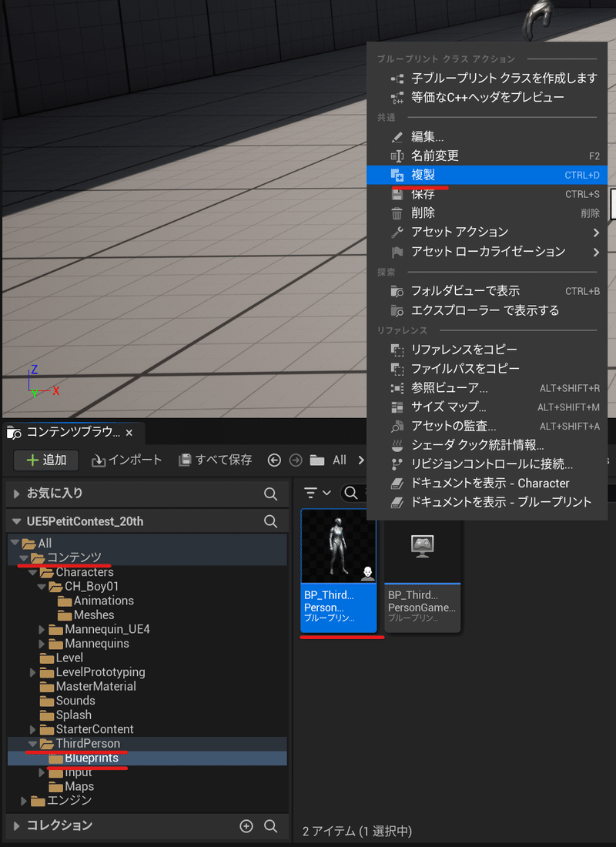Click the search magnifier in the お気に入り panel

tap(269, 494)
